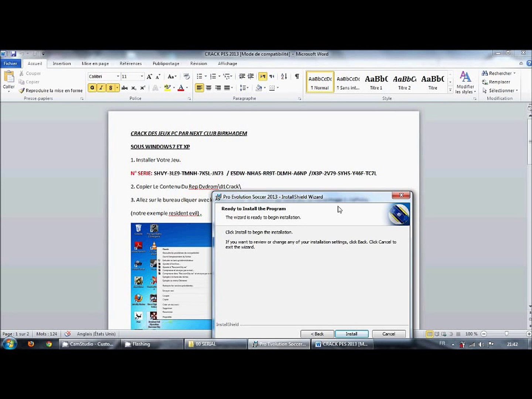Viewport: 532px width, 399px height.
Task: Click the Back button in the wizard
Action: [317, 334]
